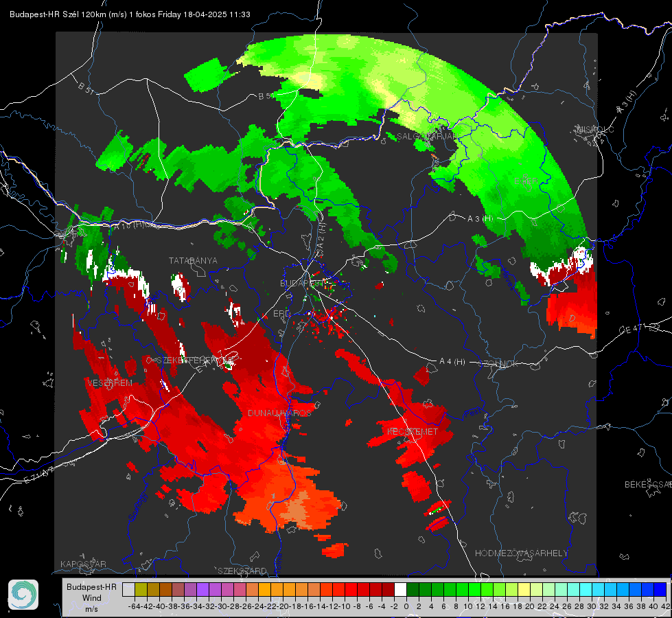Click the TATABÁNYA city label
The height and width of the screenshot is (618, 672).
(193, 261)
